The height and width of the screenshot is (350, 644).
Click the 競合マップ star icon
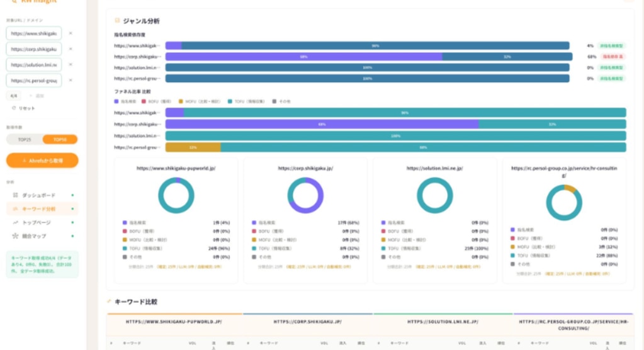click(x=16, y=236)
